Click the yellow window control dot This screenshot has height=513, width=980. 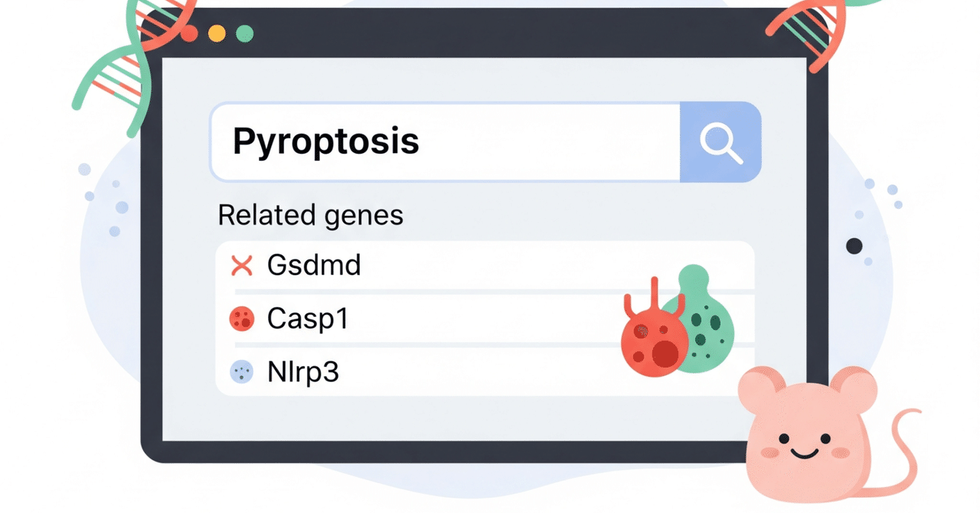(217, 34)
